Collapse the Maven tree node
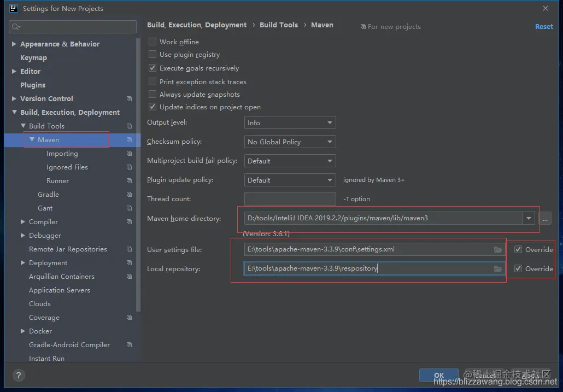The width and height of the screenshot is (563, 392). point(32,139)
